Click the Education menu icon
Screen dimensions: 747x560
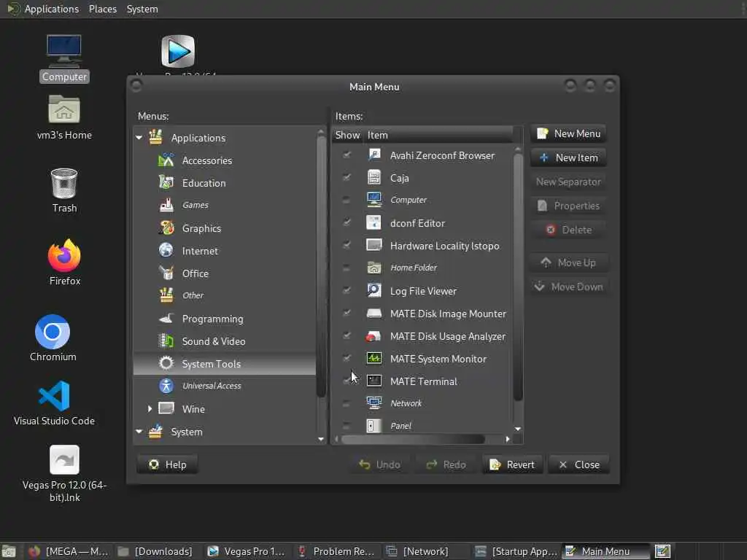[x=166, y=182]
